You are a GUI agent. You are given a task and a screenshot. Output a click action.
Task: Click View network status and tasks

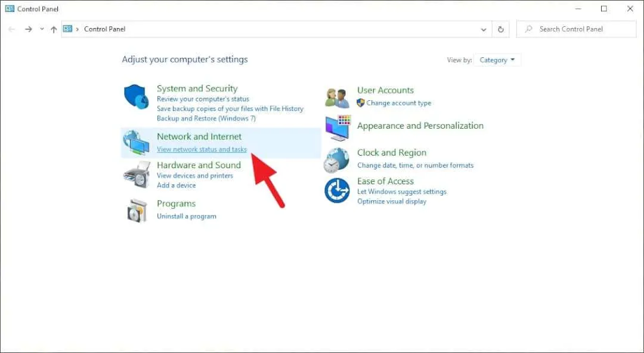[x=202, y=149]
